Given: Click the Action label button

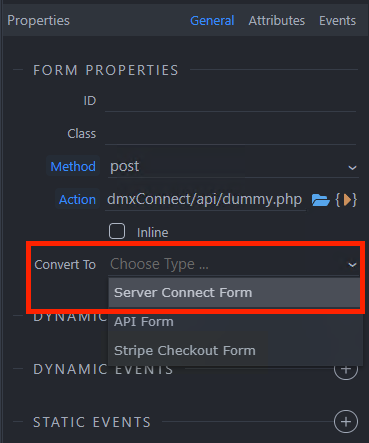Looking at the screenshot, I should (77, 200).
